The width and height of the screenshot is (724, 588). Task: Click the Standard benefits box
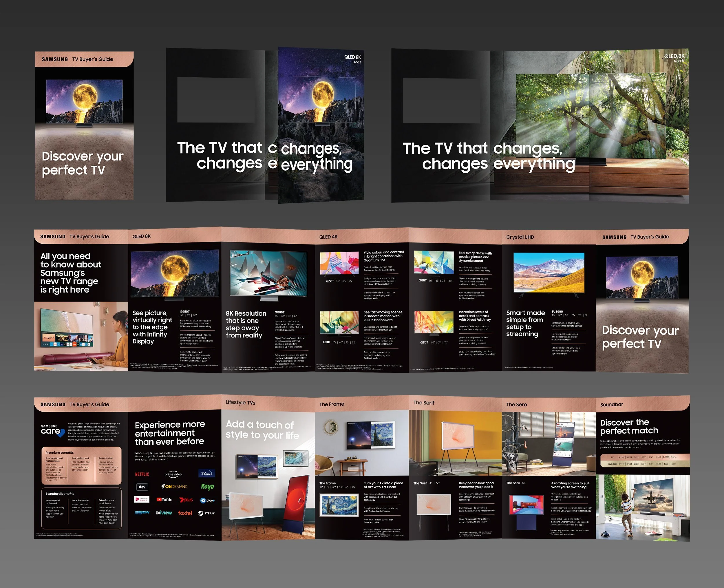tap(81, 508)
